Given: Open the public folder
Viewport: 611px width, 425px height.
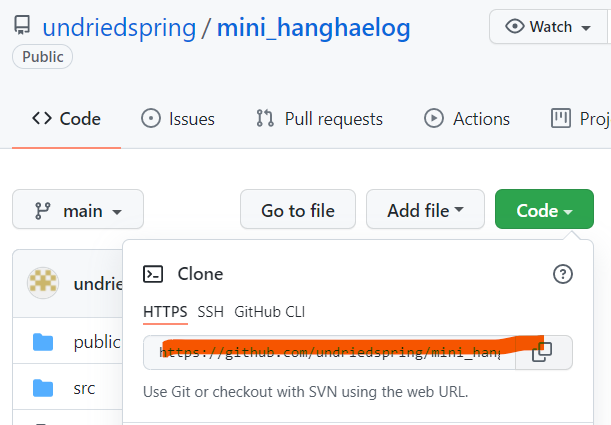Looking at the screenshot, I should click(x=97, y=342).
